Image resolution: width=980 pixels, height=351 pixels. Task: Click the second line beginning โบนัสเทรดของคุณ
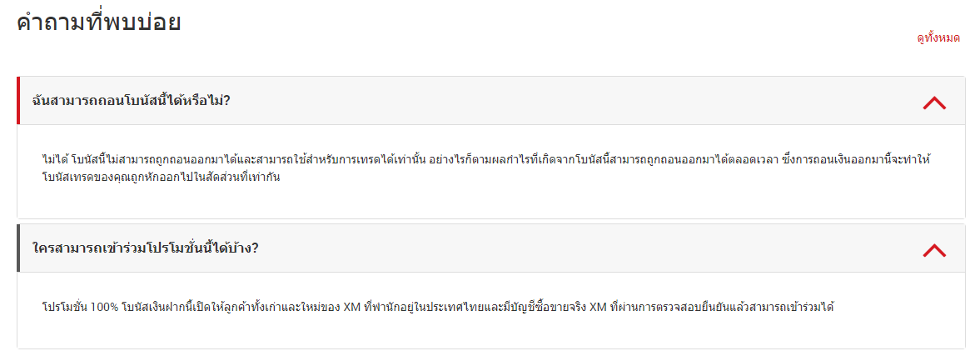[160, 178]
